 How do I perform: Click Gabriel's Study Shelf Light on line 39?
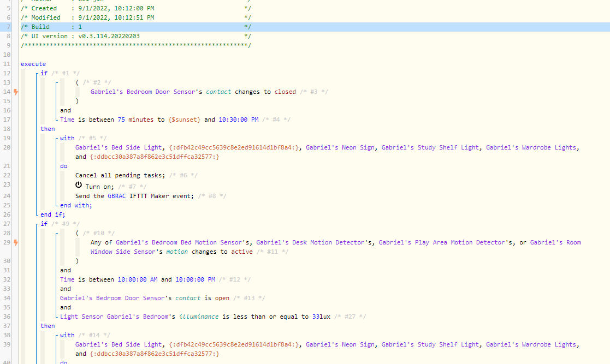click(430, 344)
